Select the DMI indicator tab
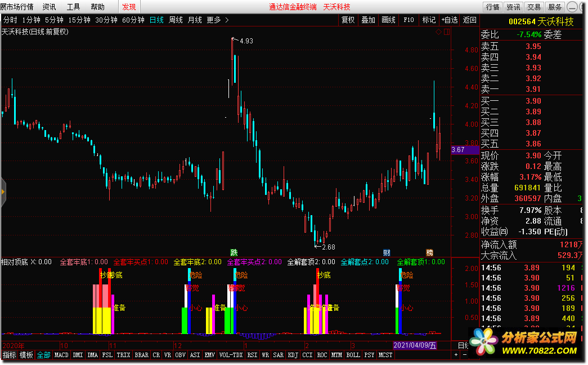The height and width of the screenshot is (365, 588). click(78, 355)
